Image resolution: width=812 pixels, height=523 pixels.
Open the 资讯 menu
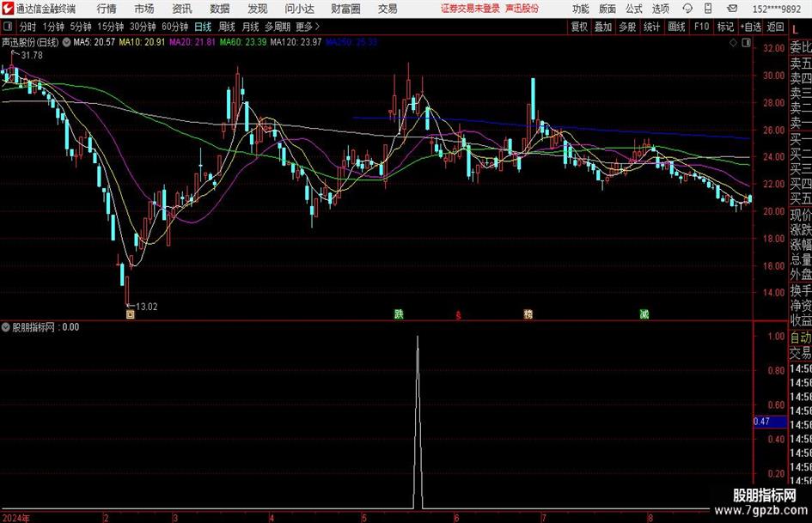click(182, 9)
